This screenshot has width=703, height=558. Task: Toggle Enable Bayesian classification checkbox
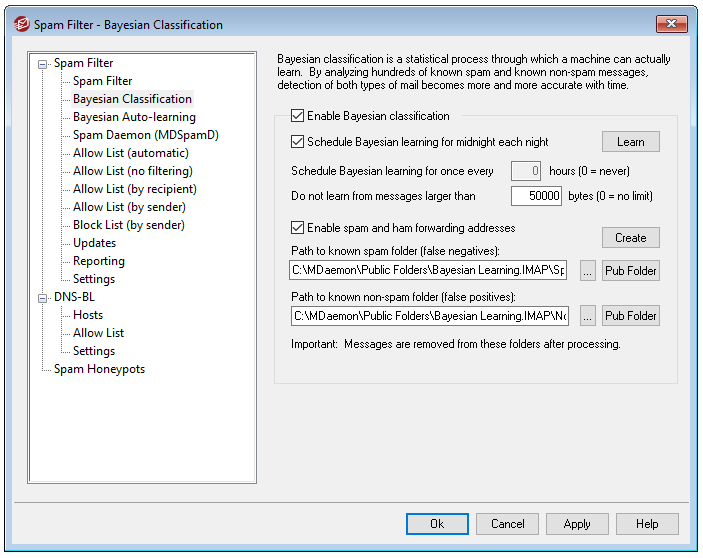297,116
